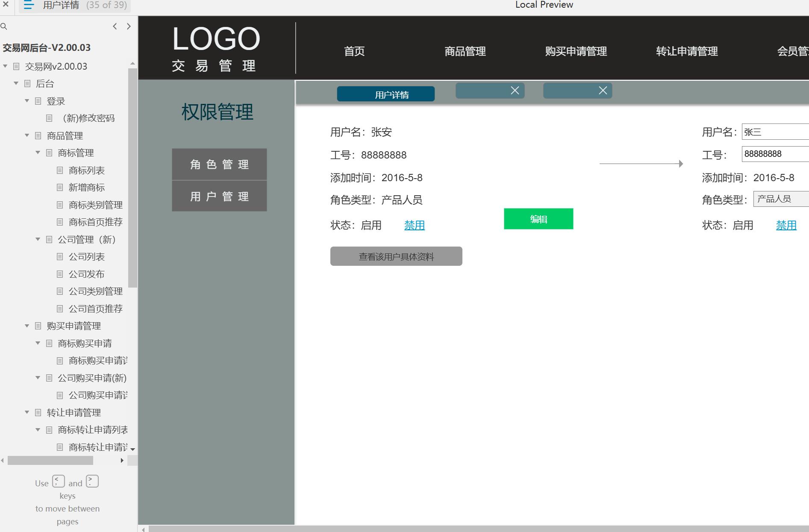The image size is (809, 532).
Task: Open the sitemap search magnifier icon
Action: [4, 26]
